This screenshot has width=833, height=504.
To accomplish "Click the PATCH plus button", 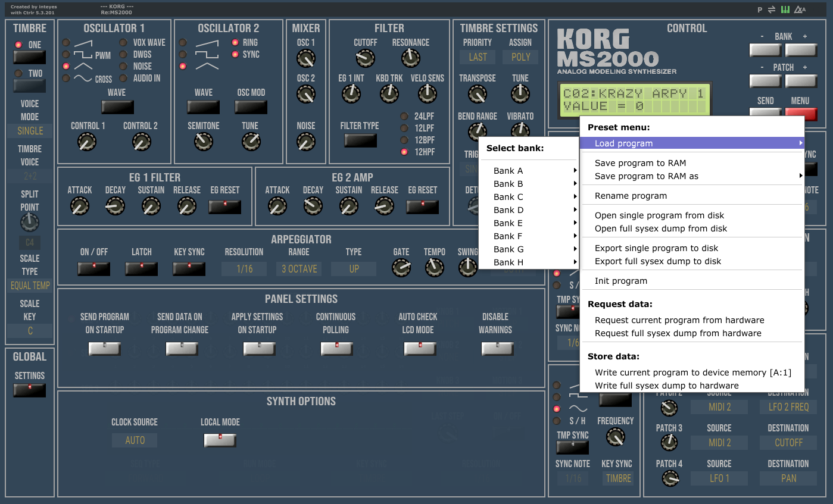I will click(801, 81).
